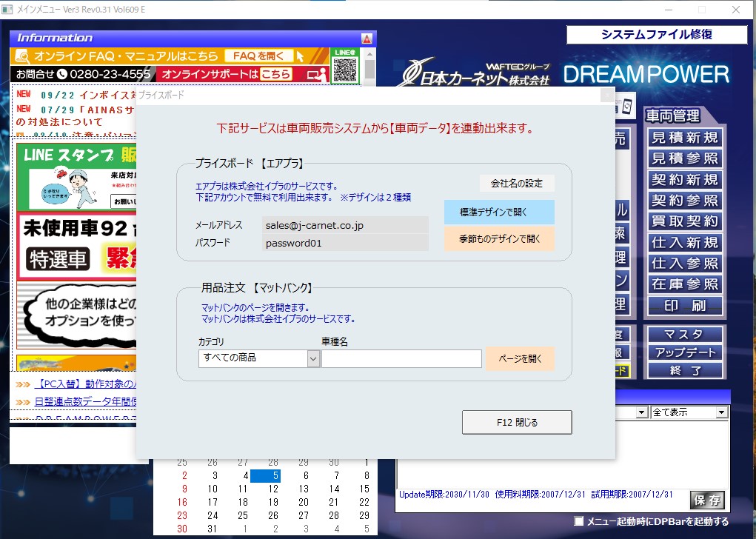Open 契約参照 menu button
Image resolution: width=756 pixels, height=539 pixels.
click(685, 201)
